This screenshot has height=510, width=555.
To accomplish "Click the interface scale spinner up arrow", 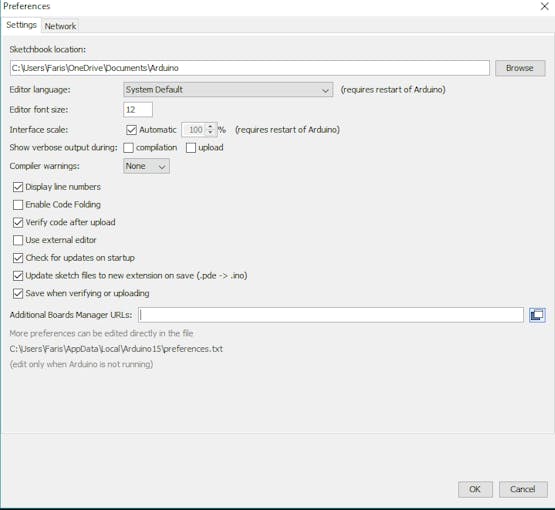I will (x=211, y=126).
